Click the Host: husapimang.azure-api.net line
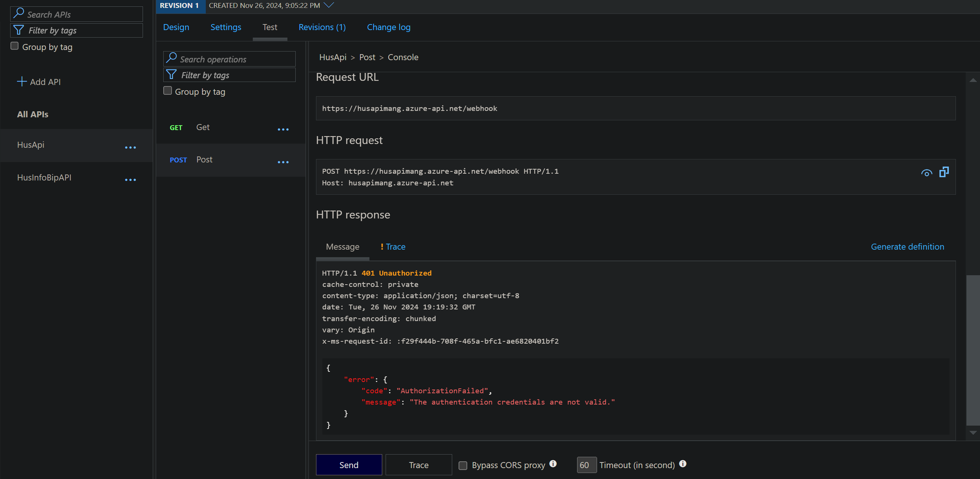Image resolution: width=980 pixels, height=479 pixels. [x=387, y=183]
